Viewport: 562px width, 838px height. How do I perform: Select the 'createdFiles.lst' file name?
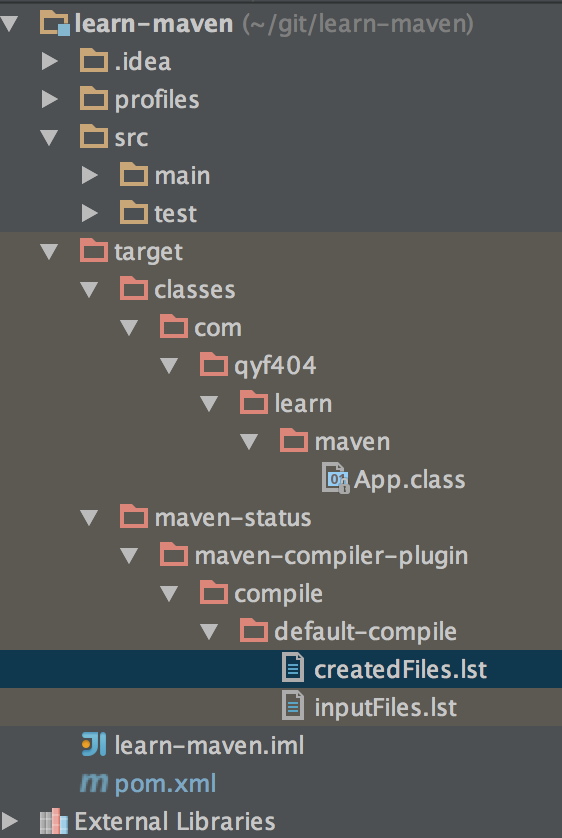400,670
